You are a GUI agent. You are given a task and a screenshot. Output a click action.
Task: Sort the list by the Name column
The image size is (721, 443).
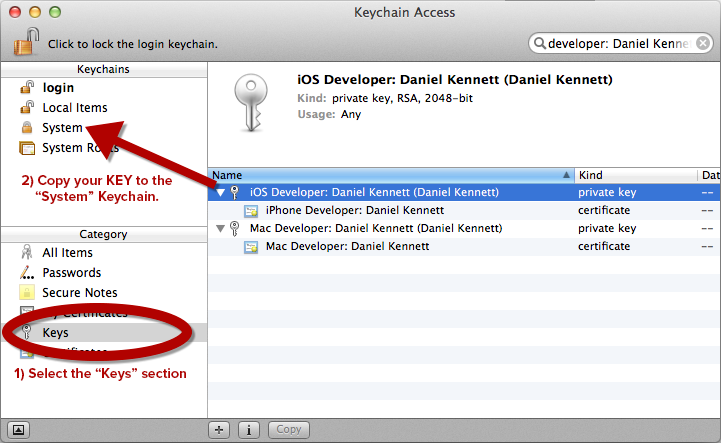(391, 175)
